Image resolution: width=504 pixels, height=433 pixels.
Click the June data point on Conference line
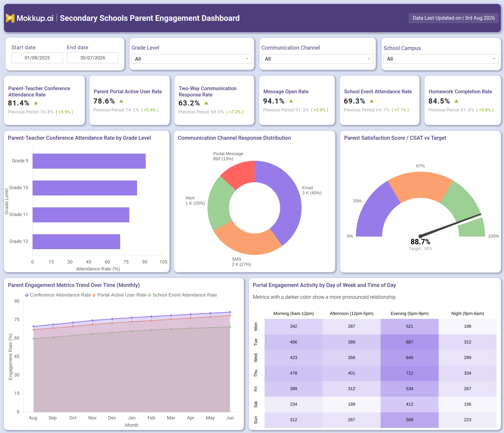click(x=230, y=312)
